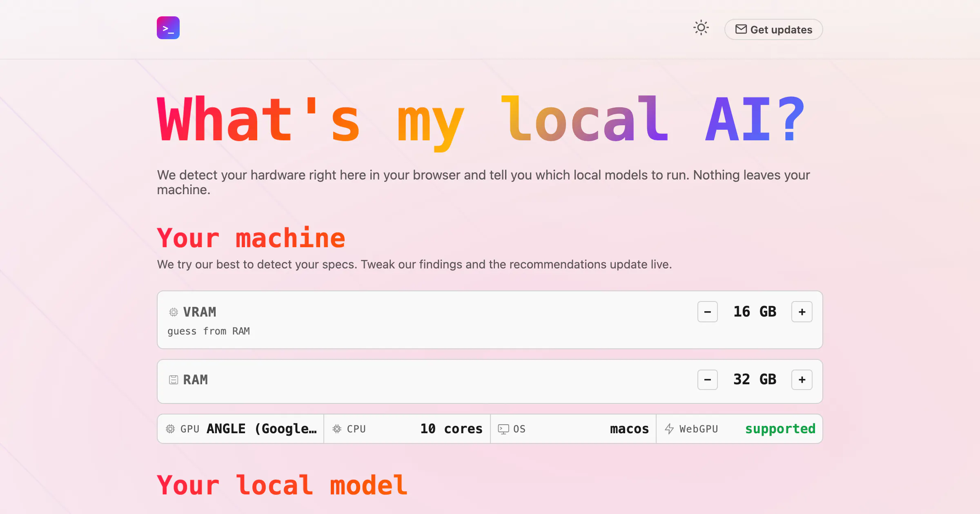The width and height of the screenshot is (980, 514).
Task: Click the 'macos' OS value
Action: coord(629,429)
